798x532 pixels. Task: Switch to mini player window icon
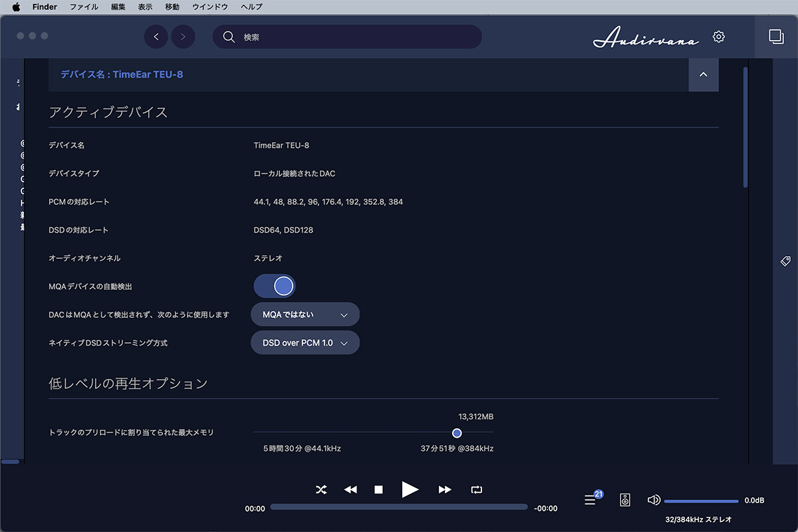coord(776,37)
